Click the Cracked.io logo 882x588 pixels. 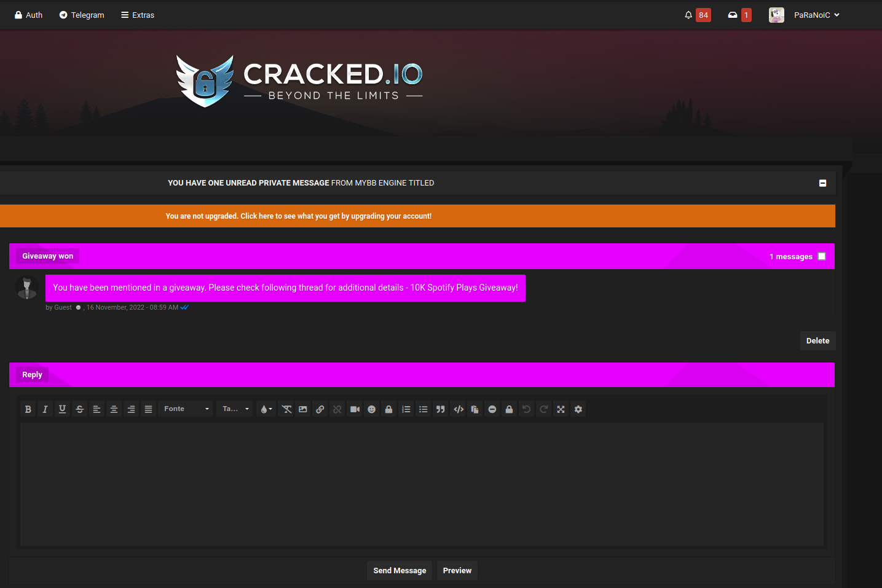pos(299,81)
